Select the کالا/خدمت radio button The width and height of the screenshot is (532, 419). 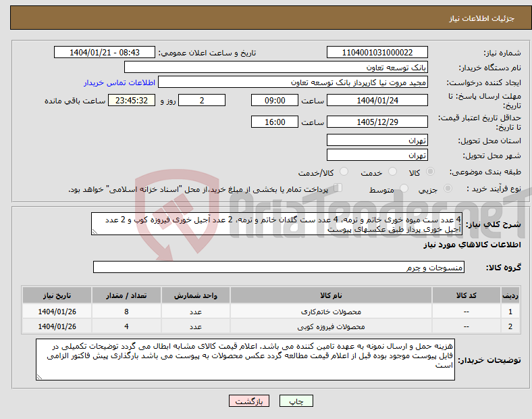[344, 172]
